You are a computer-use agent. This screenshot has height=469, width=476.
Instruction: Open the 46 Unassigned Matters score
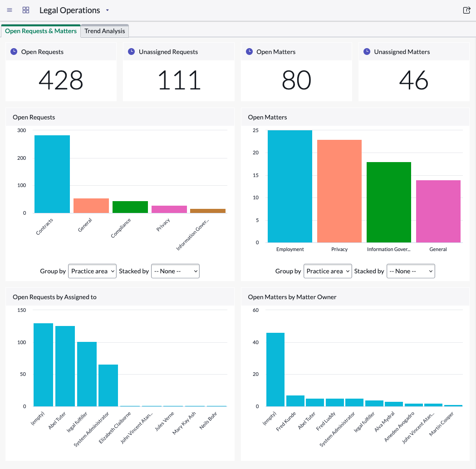click(414, 80)
